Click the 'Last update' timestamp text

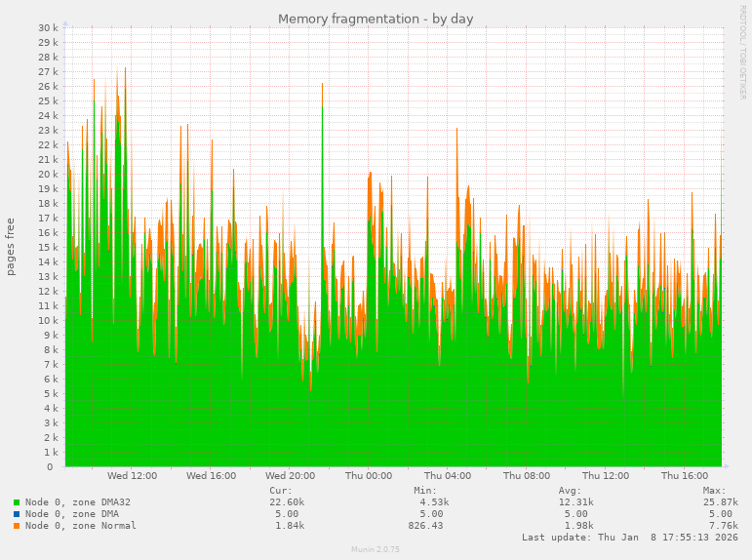click(630, 538)
